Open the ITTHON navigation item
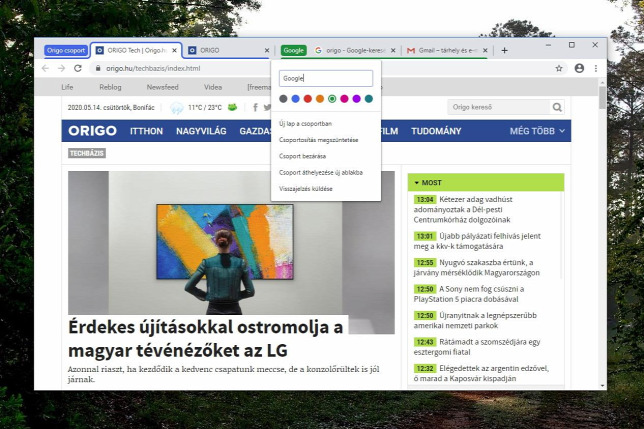Viewport: 644px width, 429px height. [146, 131]
